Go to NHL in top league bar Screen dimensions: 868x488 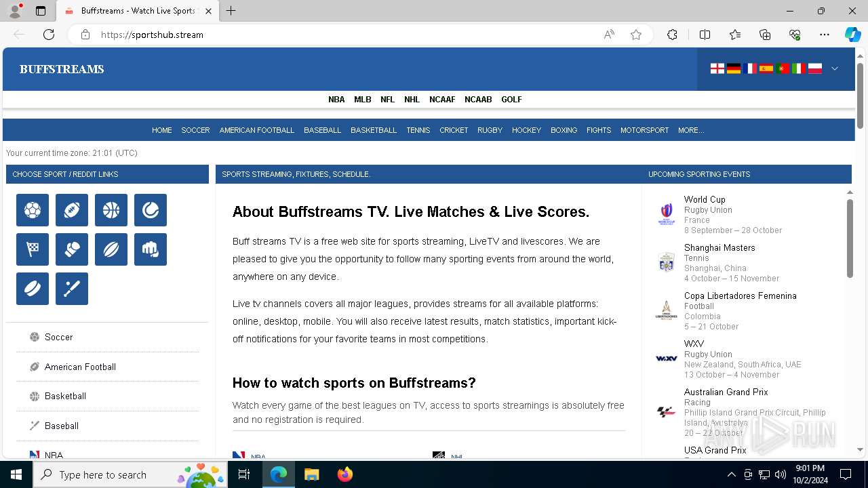click(x=412, y=99)
